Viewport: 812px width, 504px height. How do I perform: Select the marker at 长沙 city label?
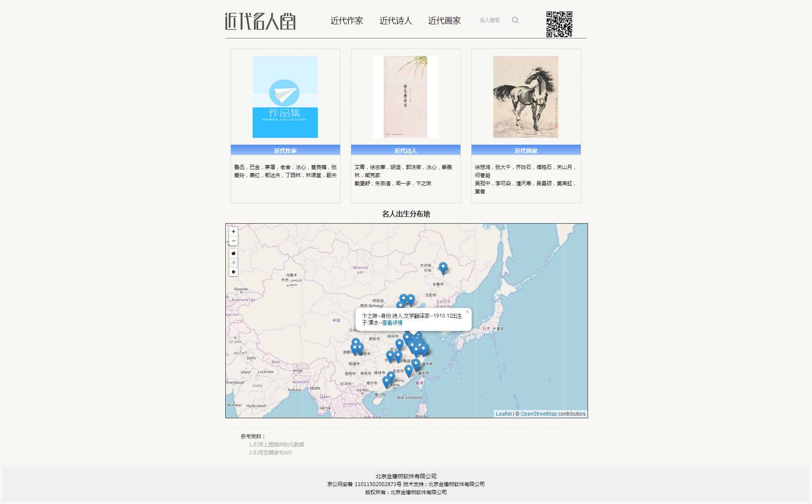click(390, 356)
